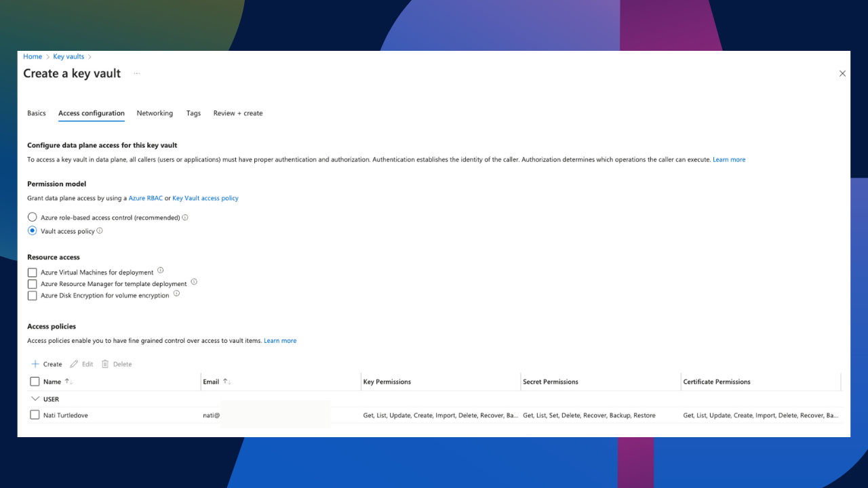Click the Resource access heading
This screenshot has height=488, width=868.
pos(54,257)
